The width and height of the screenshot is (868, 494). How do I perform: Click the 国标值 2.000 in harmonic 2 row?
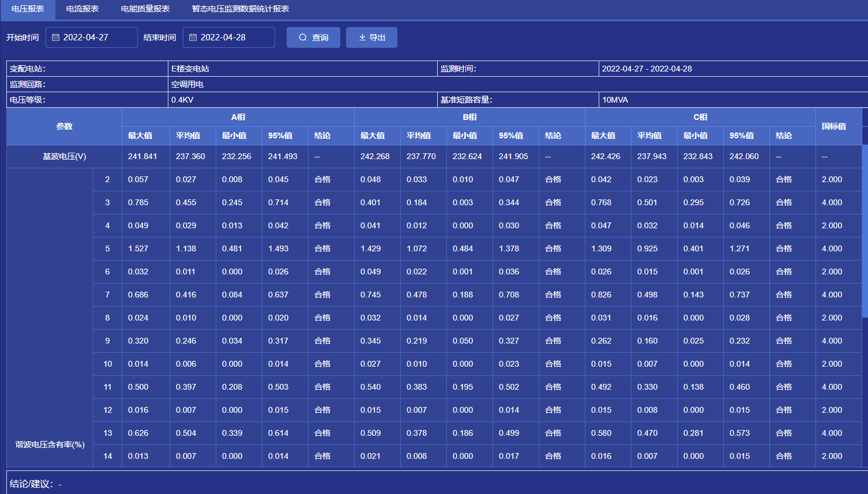click(x=832, y=179)
